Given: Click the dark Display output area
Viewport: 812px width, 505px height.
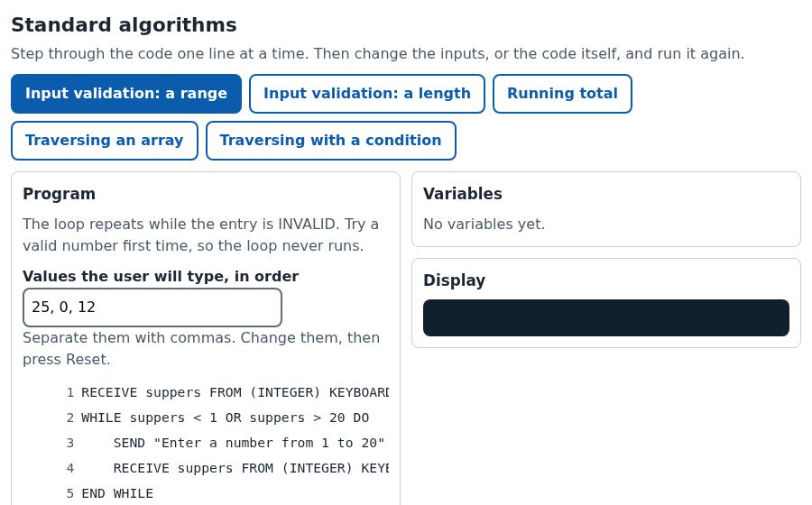Looking at the screenshot, I should 606,317.
